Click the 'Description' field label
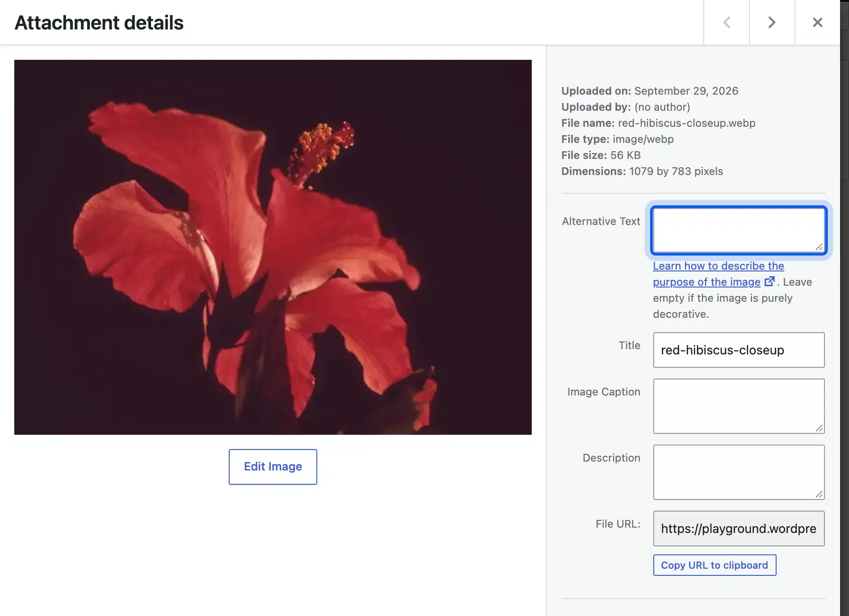The width and height of the screenshot is (849, 616). [611, 458]
